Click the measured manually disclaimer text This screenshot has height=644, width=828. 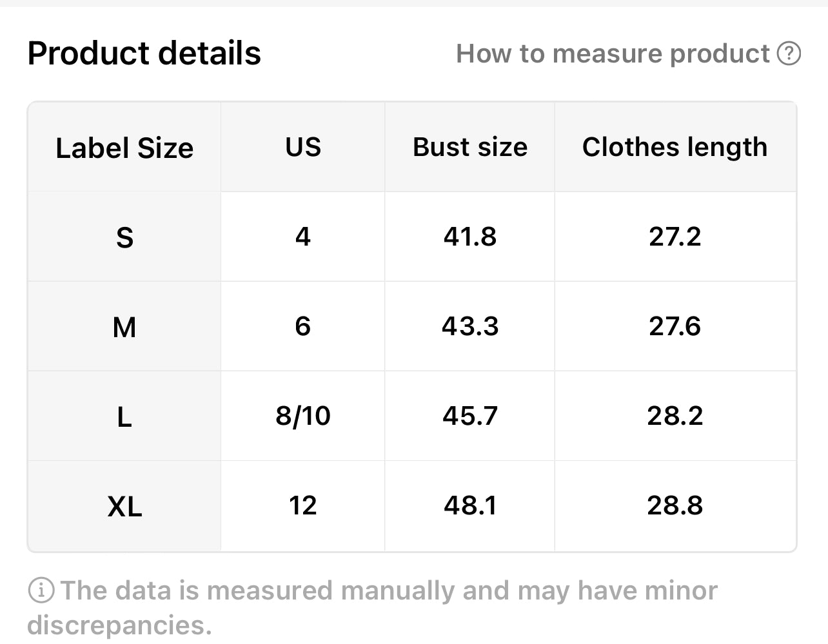click(x=372, y=608)
